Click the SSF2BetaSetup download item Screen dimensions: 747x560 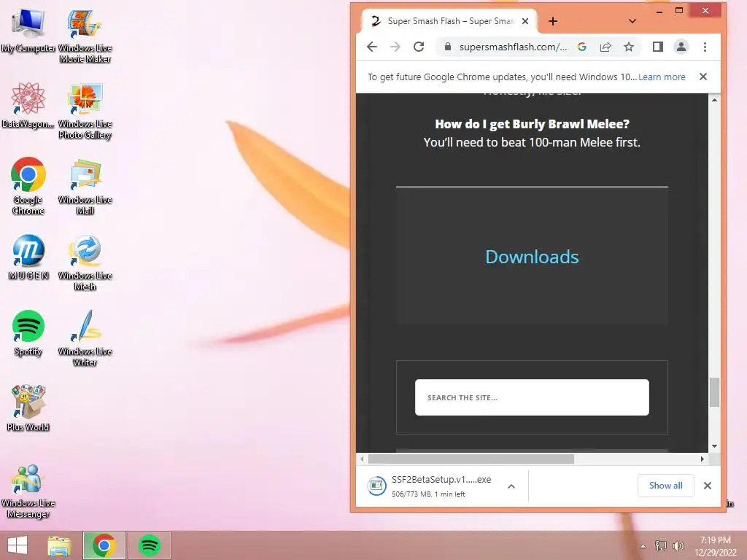[430, 486]
